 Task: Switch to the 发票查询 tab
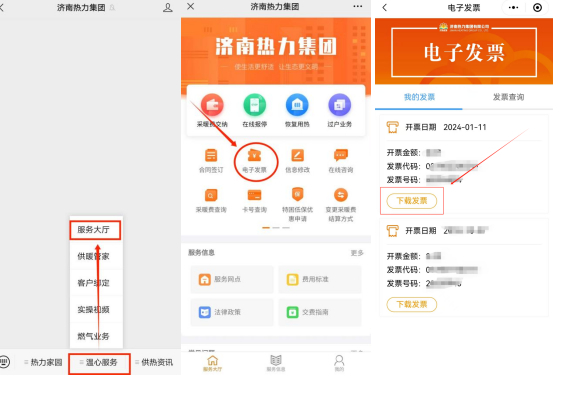coord(508,97)
